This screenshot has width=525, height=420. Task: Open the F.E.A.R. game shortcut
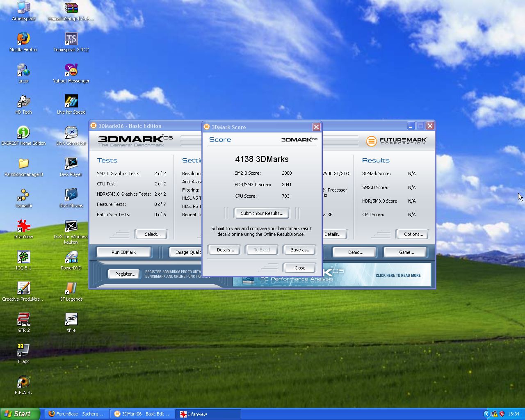(23, 385)
